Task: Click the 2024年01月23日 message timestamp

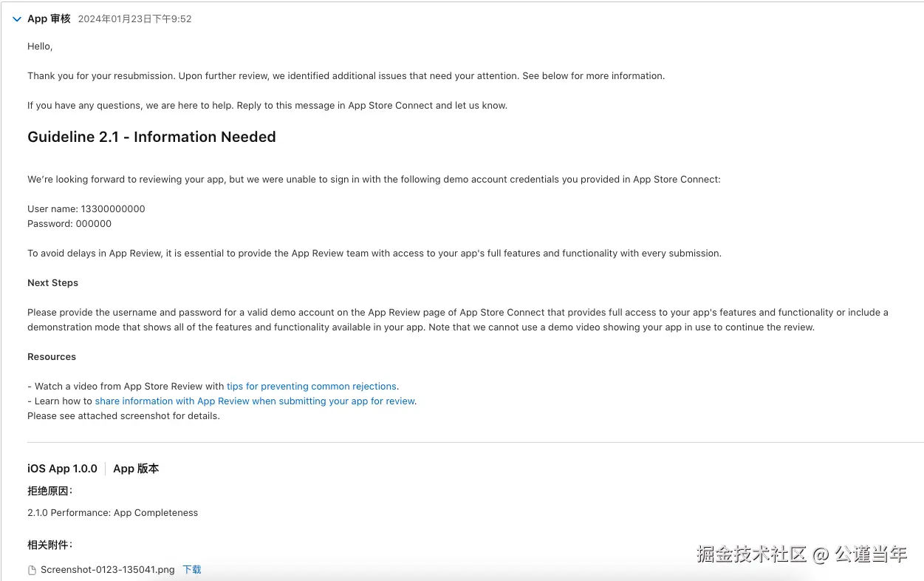Action: (134, 19)
